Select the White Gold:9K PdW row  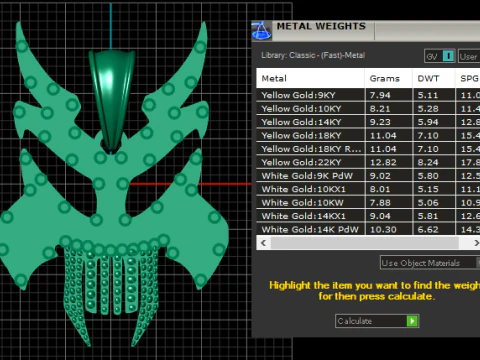pyautogui.click(x=368, y=176)
